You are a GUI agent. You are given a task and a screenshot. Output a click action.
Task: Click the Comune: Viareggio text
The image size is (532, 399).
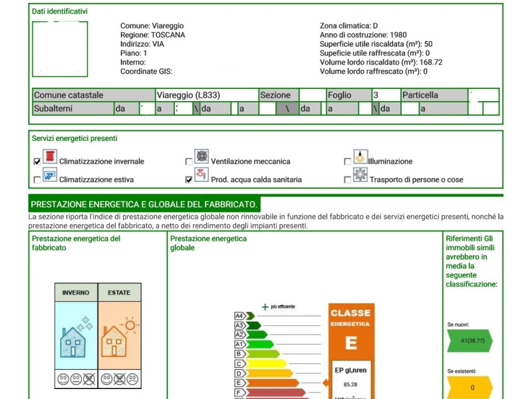[x=152, y=26]
